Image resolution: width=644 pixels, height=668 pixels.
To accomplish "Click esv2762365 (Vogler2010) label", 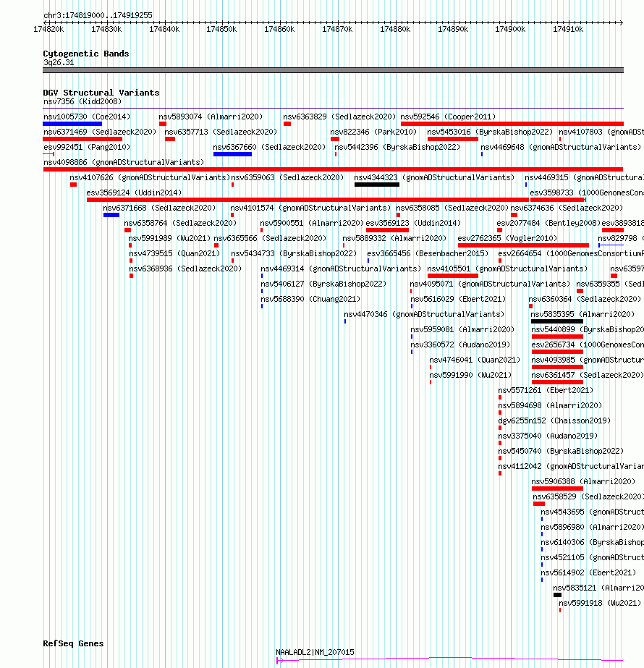I will (x=507, y=239).
